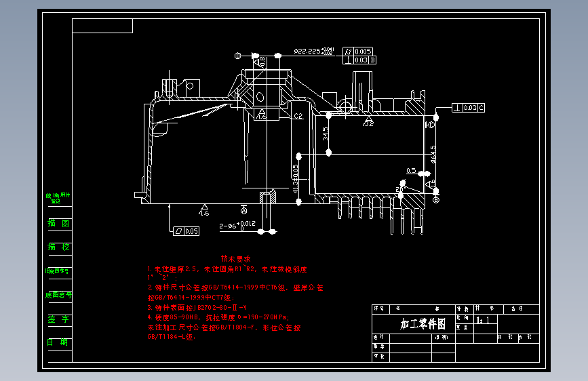Click the green '描校' label
Image resolution: width=588 pixels, height=381 pixels.
pos(58,247)
